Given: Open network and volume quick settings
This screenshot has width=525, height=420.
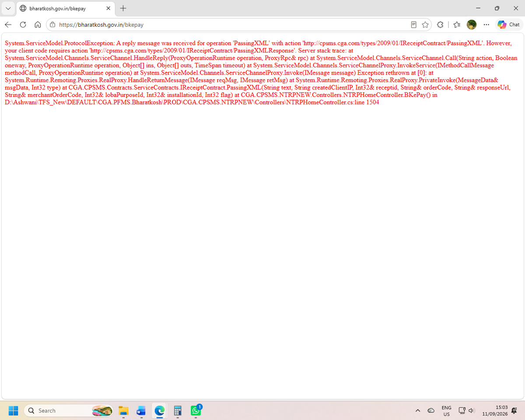Looking at the screenshot, I should (466, 410).
